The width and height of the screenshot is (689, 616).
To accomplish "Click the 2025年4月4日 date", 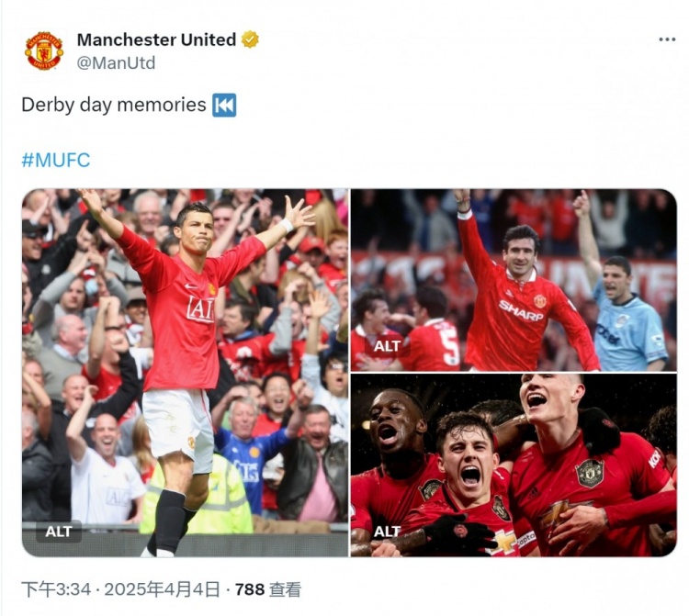I will (x=162, y=589).
